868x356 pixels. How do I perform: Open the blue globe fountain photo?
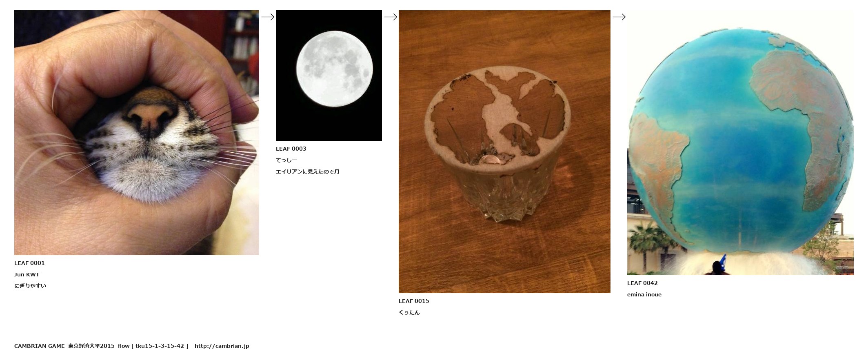(740, 142)
